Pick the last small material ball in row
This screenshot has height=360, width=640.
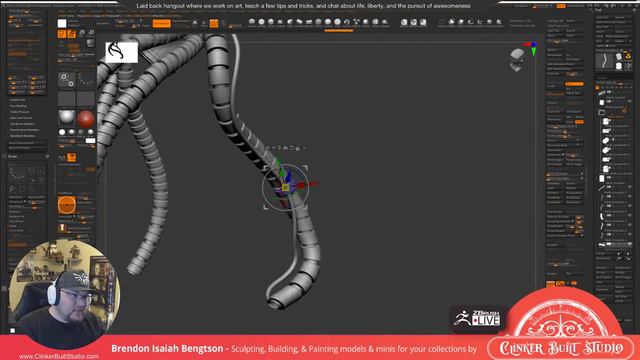point(91,132)
